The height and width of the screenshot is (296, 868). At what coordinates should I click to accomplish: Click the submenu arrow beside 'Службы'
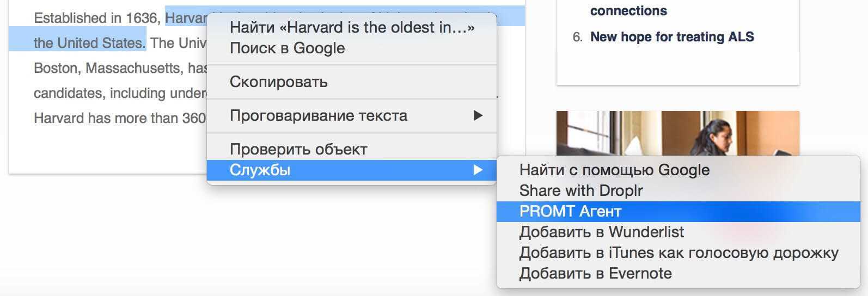(x=478, y=170)
